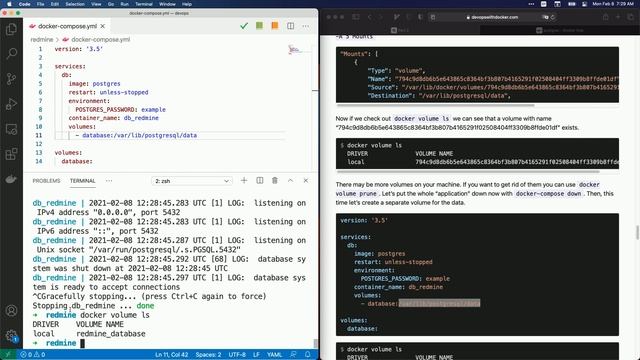Image resolution: width=640 pixels, height=360 pixels.
Task: Split the terminal panel
Action: [x=260, y=180]
